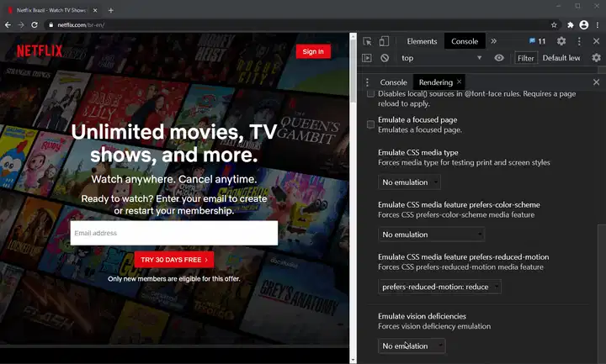Open the CSS media type emulation dropdown

(x=411, y=182)
